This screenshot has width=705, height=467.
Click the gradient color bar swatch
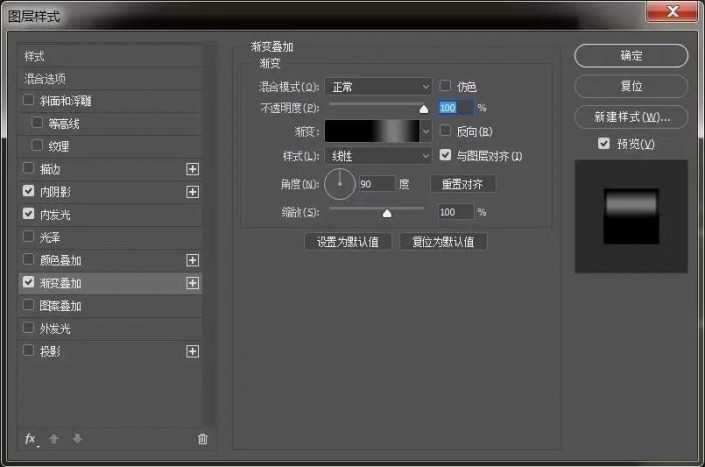pos(373,131)
